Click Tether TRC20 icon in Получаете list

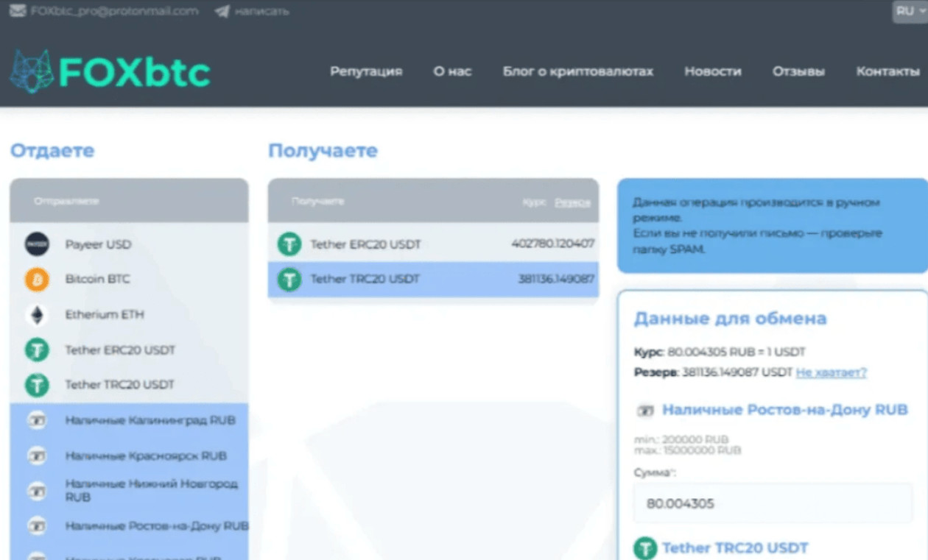[289, 280]
